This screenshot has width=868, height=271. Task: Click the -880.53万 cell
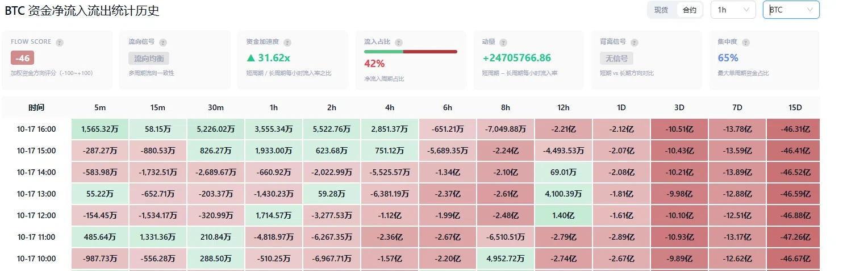pos(158,151)
